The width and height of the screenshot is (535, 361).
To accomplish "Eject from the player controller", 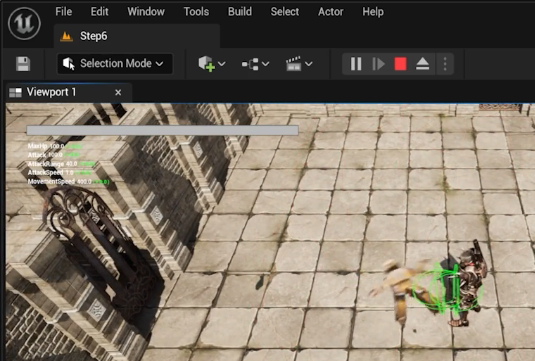I will point(422,64).
